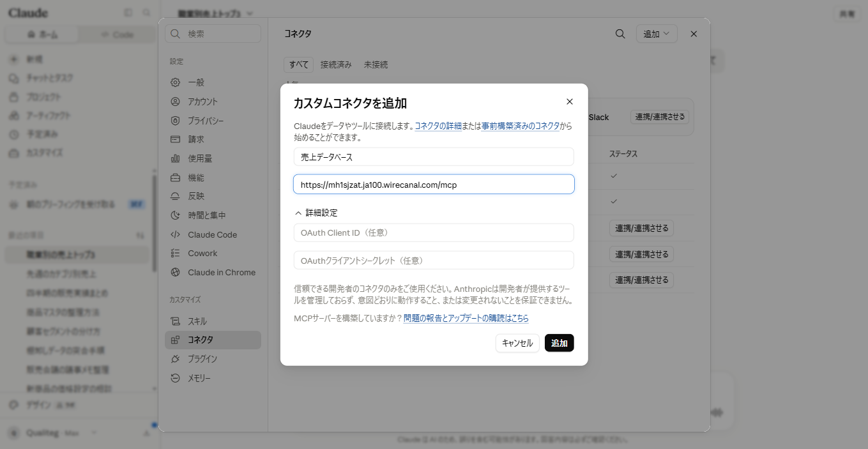Select the コネクタ item in settings sidebar
The width and height of the screenshot is (868, 449).
pos(213,340)
